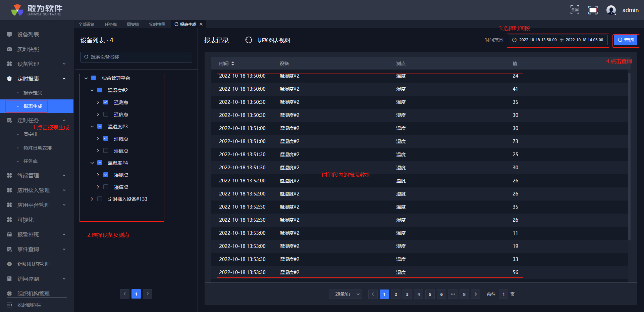Screen dimensions: 644x312
Task: Check the 遥信点 checkbox under 温湿度#3
Action: tap(106, 151)
